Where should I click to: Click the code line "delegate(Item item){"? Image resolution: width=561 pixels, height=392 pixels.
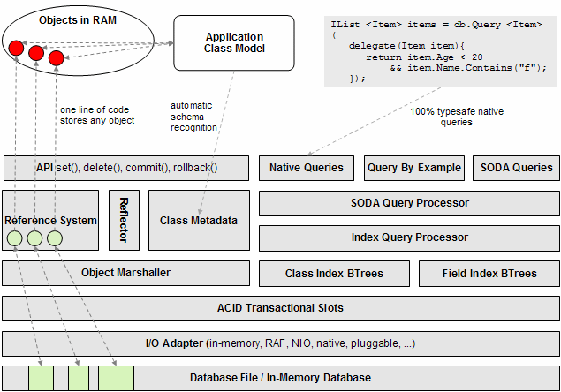click(x=406, y=46)
